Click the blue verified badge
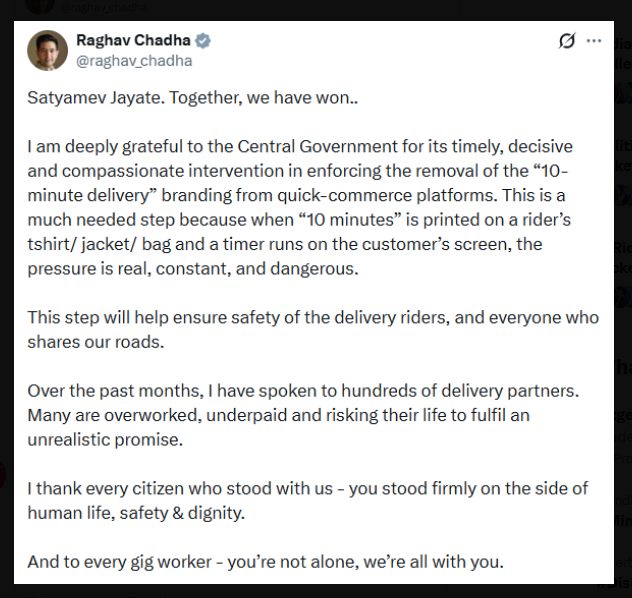Viewport: 632px width, 598px height. [203, 41]
